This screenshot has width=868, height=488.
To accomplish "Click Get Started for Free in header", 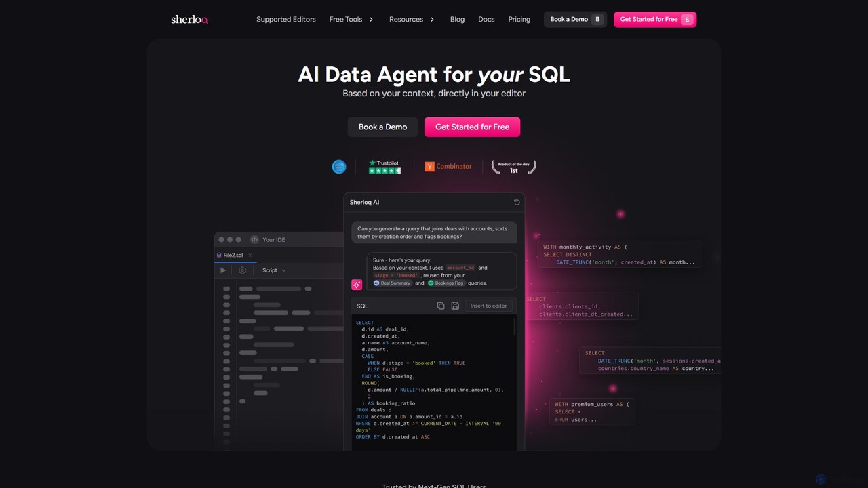I will pos(655,20).
